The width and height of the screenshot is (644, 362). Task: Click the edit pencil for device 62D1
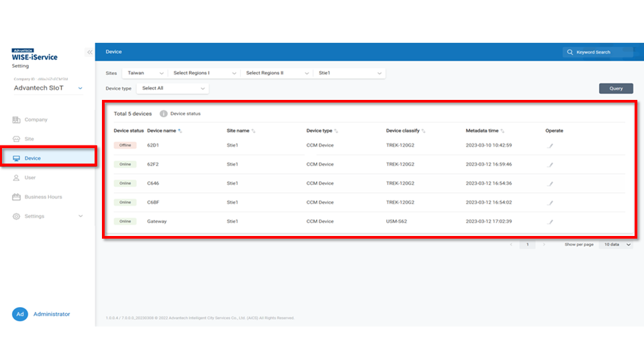[550, 145]
